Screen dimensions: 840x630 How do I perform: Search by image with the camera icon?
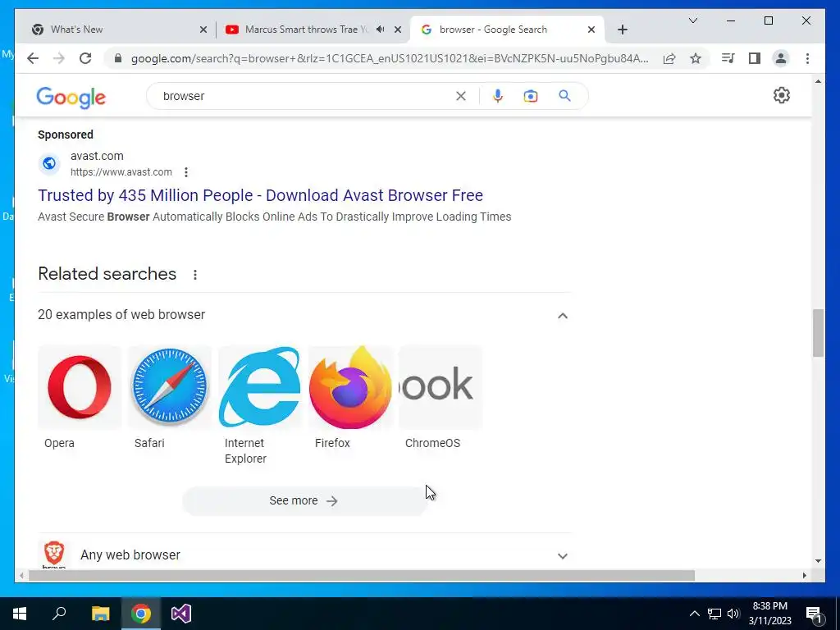(x=531, y=96)
